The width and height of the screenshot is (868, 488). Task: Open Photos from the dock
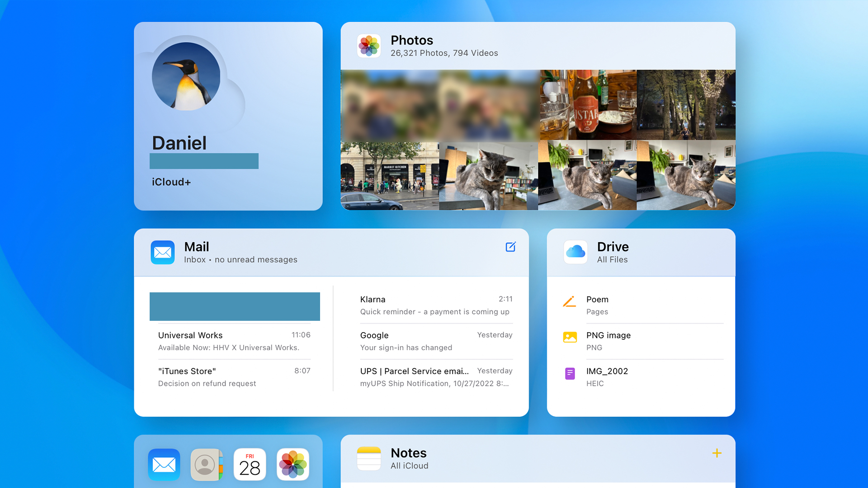coord(292,465)
